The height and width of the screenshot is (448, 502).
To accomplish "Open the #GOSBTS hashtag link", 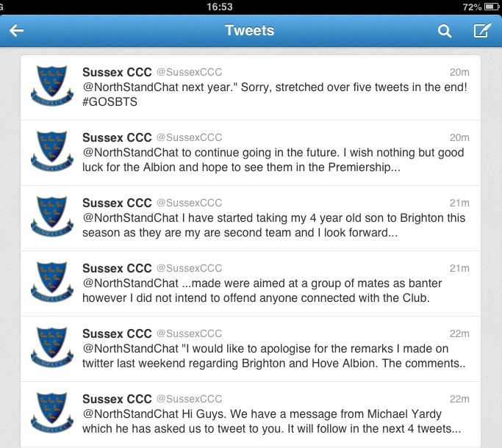I will [110, 102].
